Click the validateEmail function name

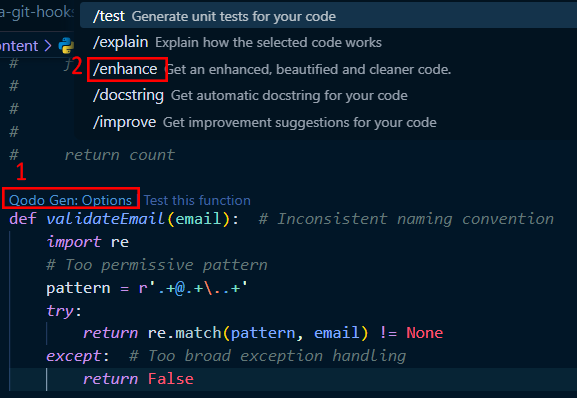pyautogui.click(x=105, y=219)
